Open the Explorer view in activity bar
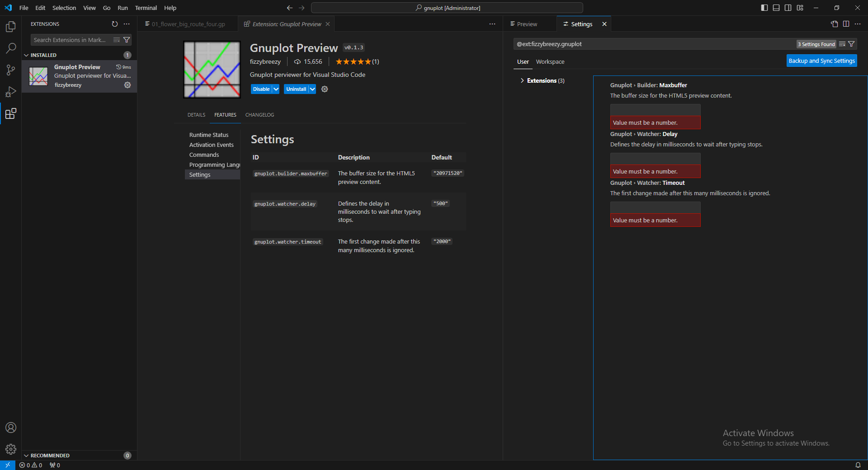The width and height of the screenshot is (868, 470). [11, 27]
